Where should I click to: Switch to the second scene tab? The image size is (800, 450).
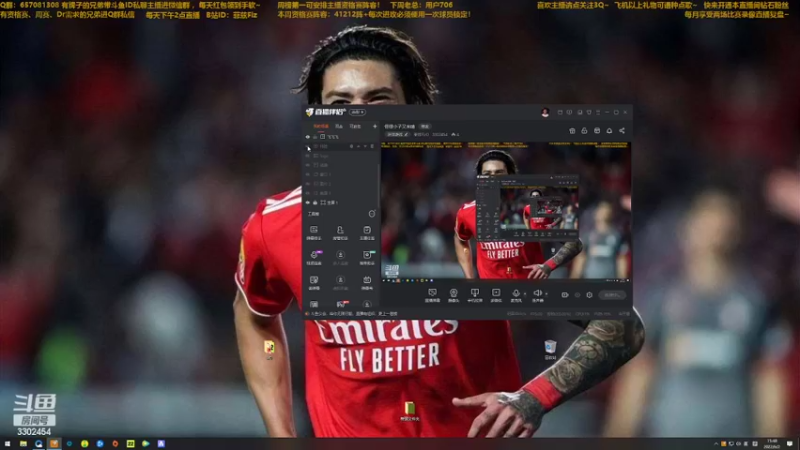pyautogui.click(x=339, y=126)
